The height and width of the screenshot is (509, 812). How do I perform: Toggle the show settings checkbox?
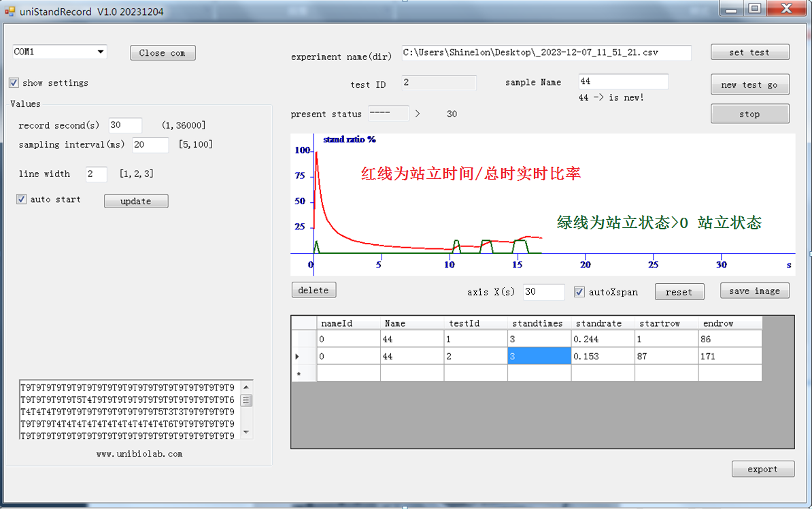click(14, 83)
